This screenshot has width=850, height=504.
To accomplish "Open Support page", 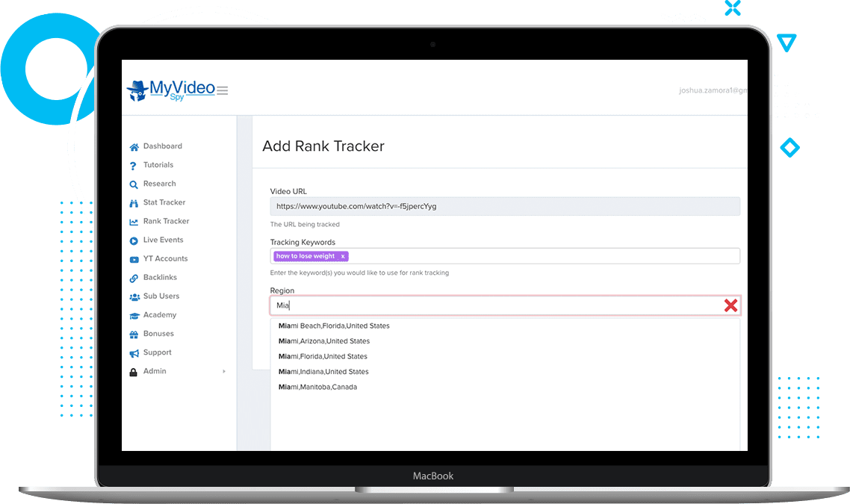I will pyautogui.click(x=157, y=352).
